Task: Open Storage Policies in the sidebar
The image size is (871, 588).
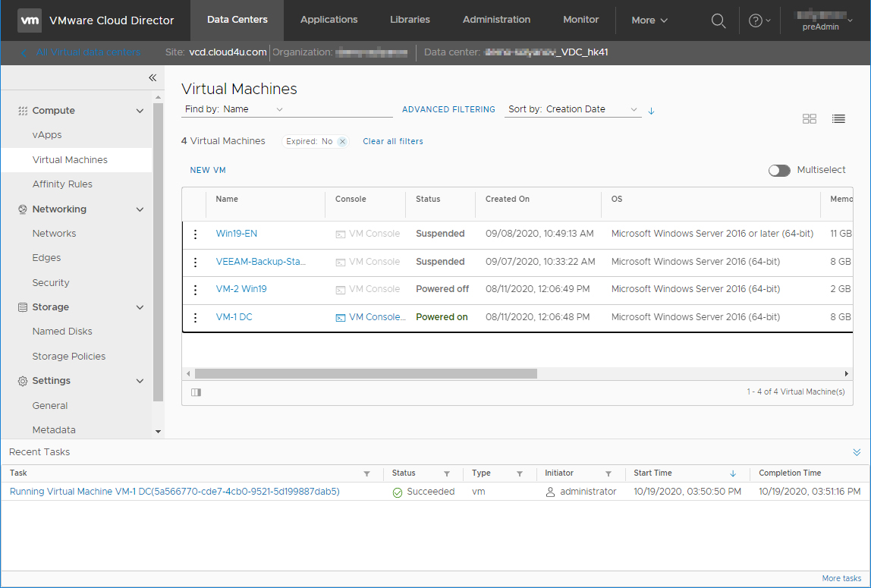Action: point(69,357)
